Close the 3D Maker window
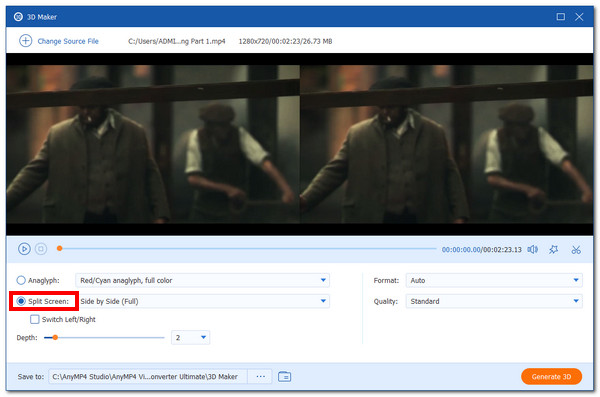This screenshot has height=397, width=600. point(579,16)
